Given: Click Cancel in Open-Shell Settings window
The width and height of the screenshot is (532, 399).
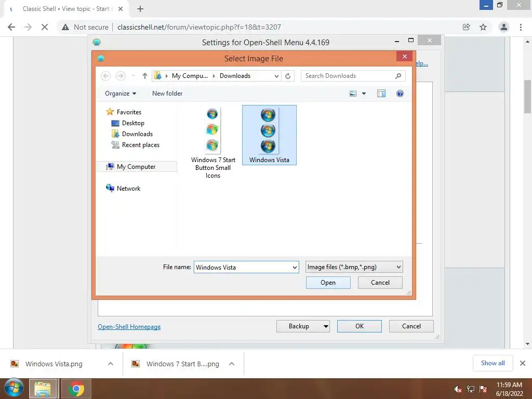Looking at the screenshot, I should pos(411,326).
